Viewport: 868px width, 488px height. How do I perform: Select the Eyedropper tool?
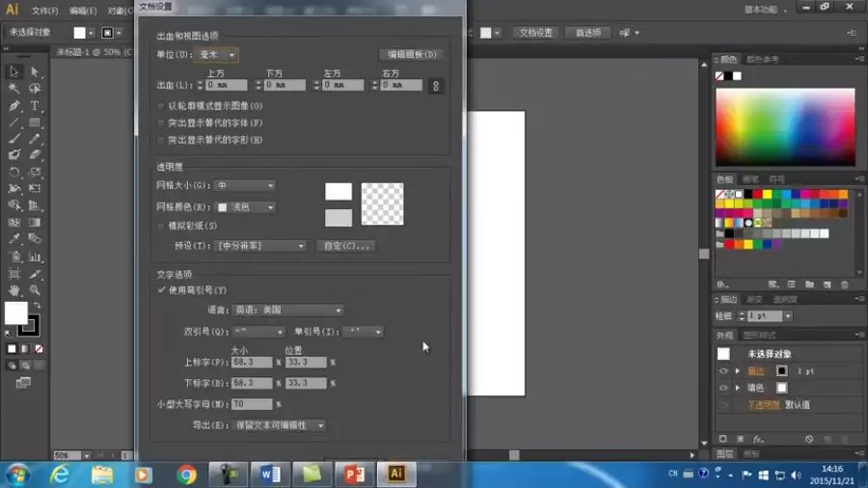tap(14, 239)
